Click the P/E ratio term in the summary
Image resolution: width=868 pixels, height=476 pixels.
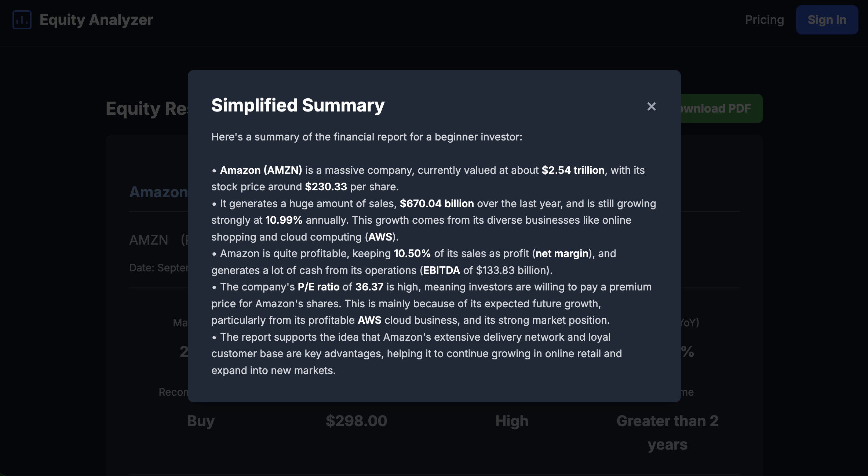318,287
